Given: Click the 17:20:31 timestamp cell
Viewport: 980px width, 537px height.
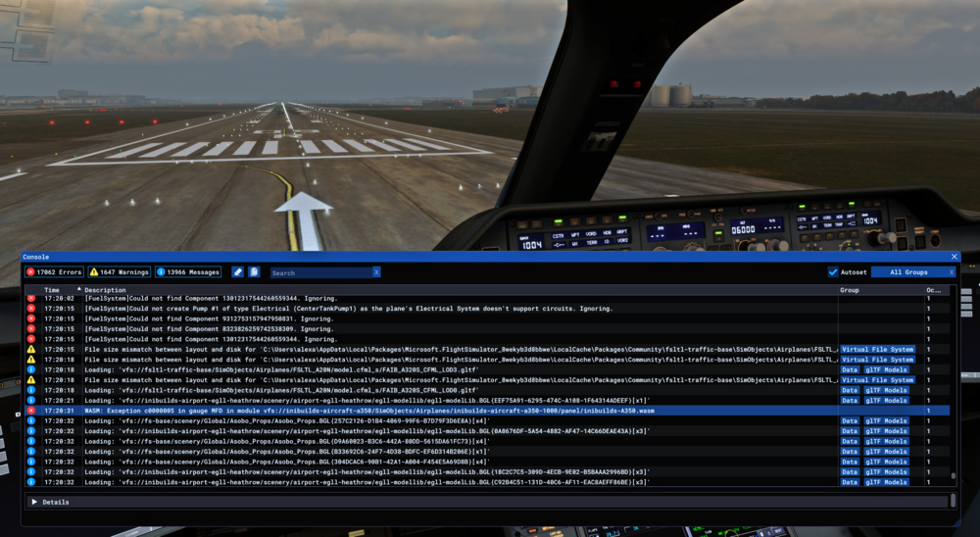Looking at the screenshot, I should pos(59,411).
